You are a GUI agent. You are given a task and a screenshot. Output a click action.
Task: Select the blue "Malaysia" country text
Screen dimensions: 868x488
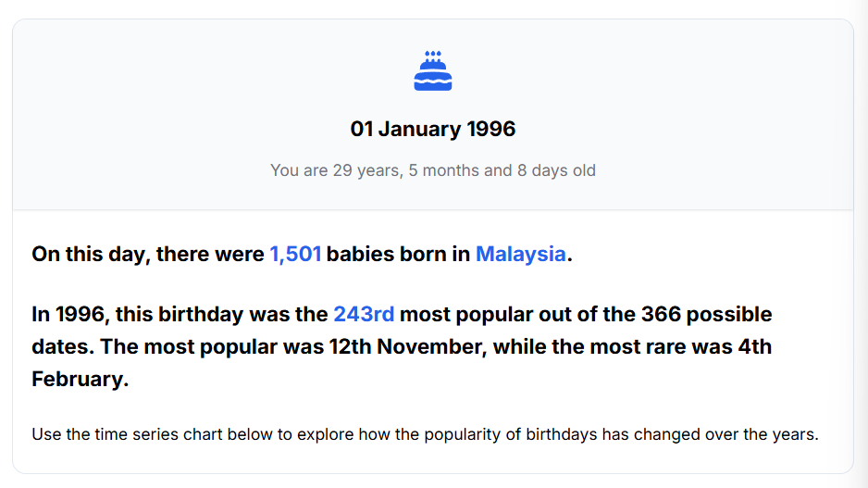tap(520, 254)
